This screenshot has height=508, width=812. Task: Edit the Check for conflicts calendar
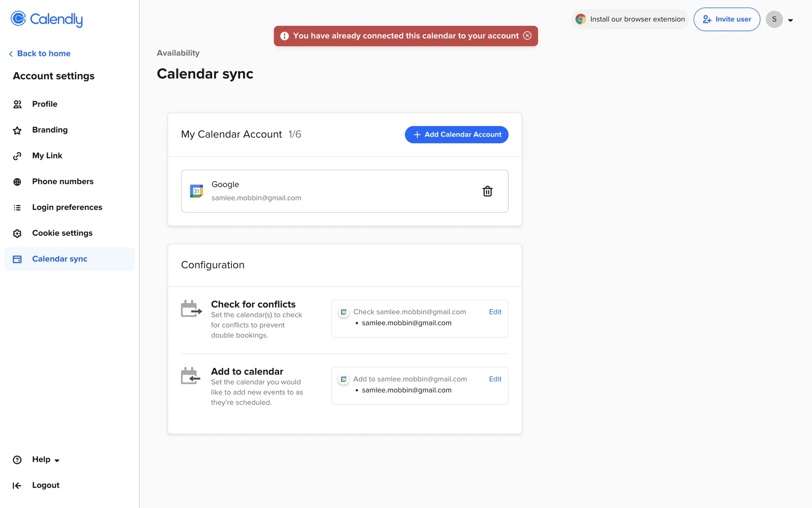click(495, 312)
